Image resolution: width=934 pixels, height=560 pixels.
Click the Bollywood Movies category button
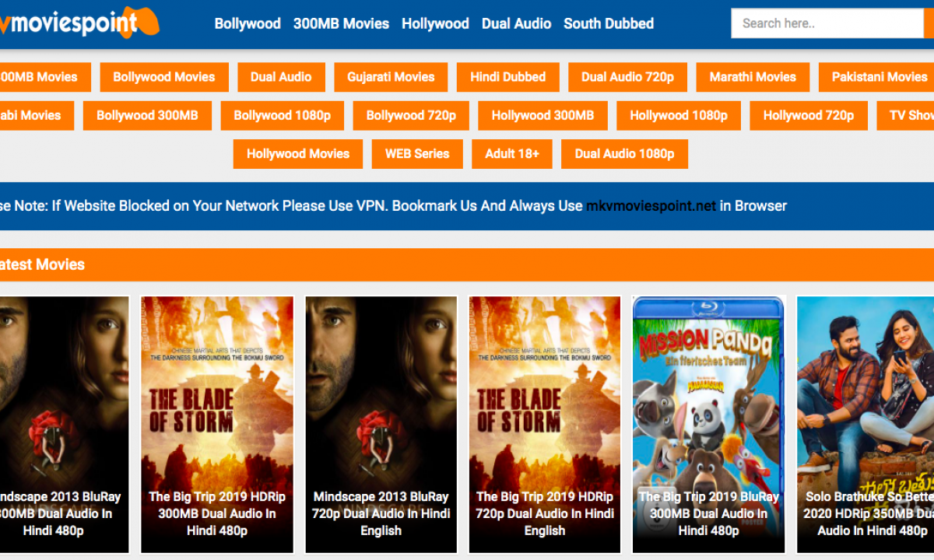163,77
